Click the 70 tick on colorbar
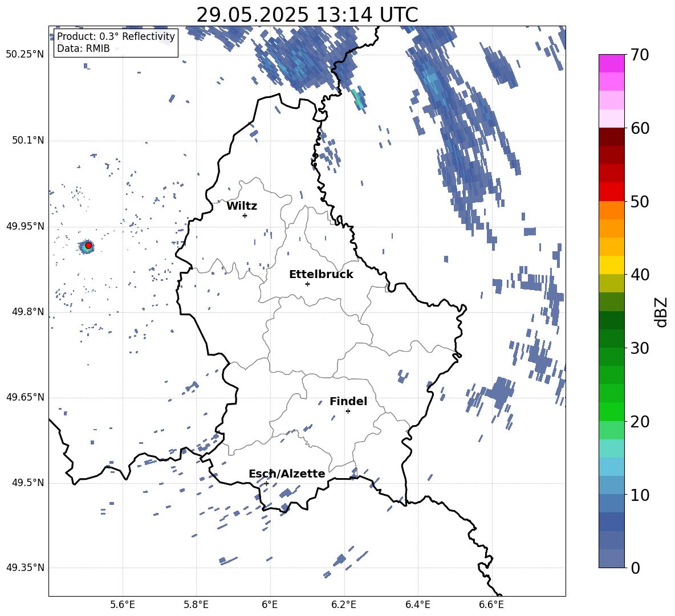The height and width of the screenshot is (616, 675). (x=640, y=55)
